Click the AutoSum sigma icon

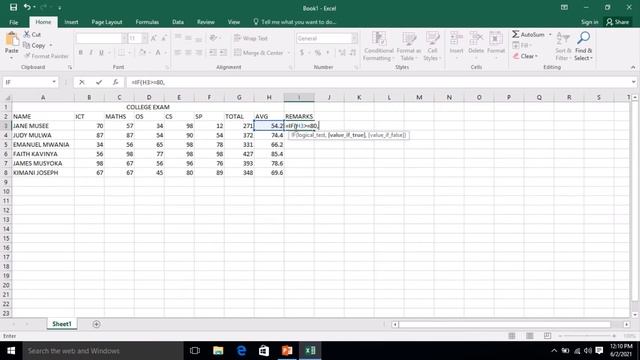click(x=516, y=34)
